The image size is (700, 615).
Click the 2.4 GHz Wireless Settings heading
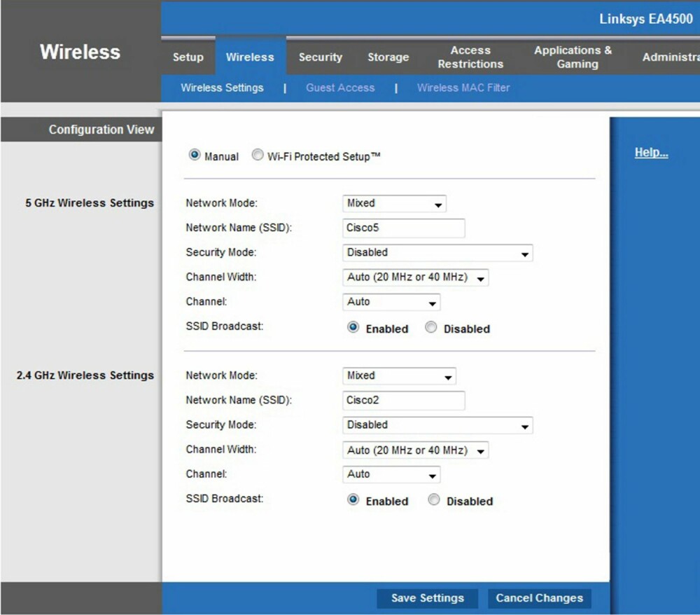click(85, 375)
